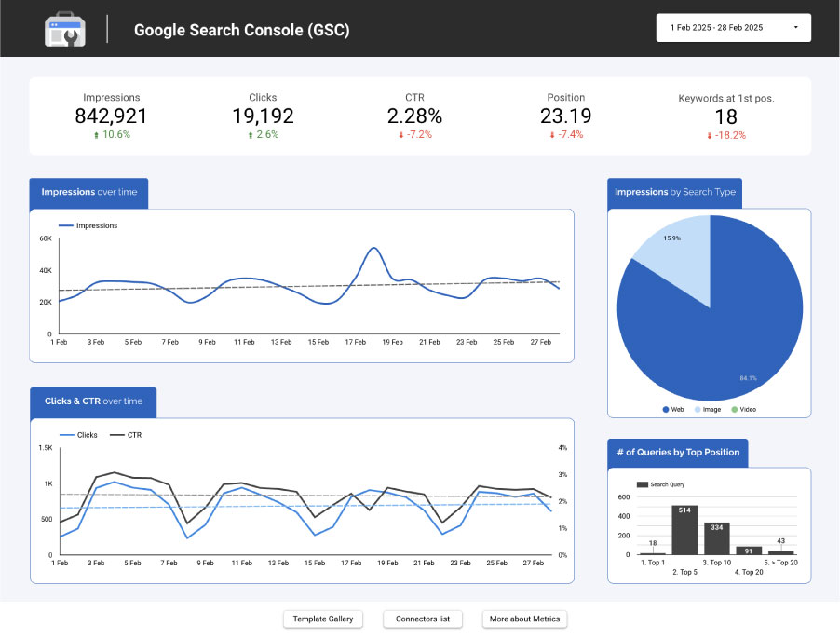Click the Google Search Console (GSC) title
The width and height of the screenshot is (840, 639).
(241, 30)
